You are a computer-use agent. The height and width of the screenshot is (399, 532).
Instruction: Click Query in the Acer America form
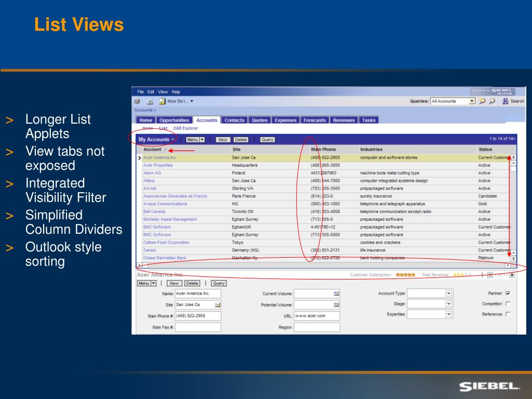[219, 283]
